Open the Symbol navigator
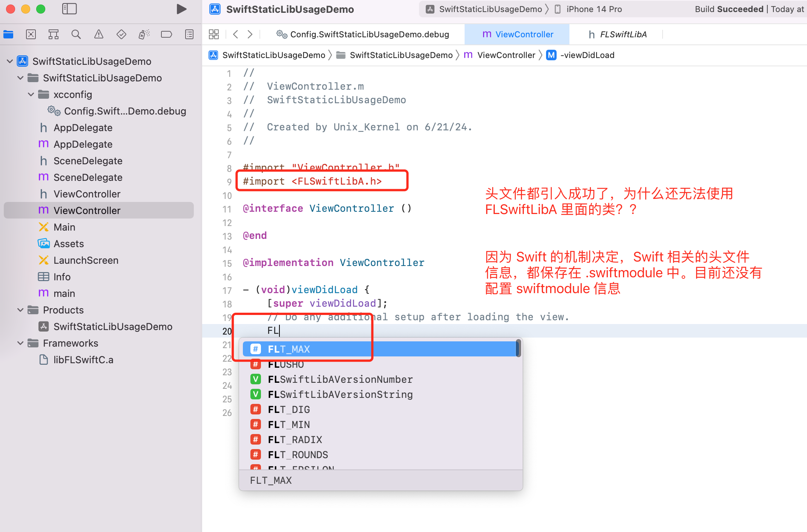Image resolution: width=807 pixels, height=532 pixels. coord(54,35)
